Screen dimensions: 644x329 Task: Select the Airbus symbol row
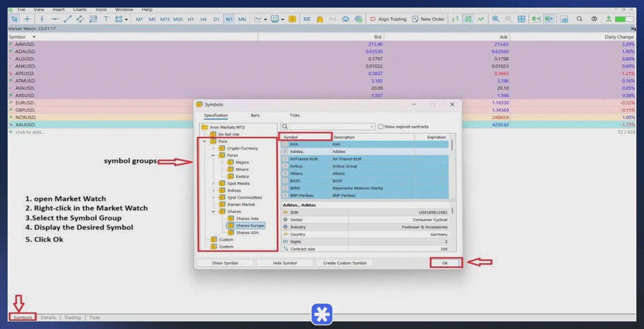(365, 166)
